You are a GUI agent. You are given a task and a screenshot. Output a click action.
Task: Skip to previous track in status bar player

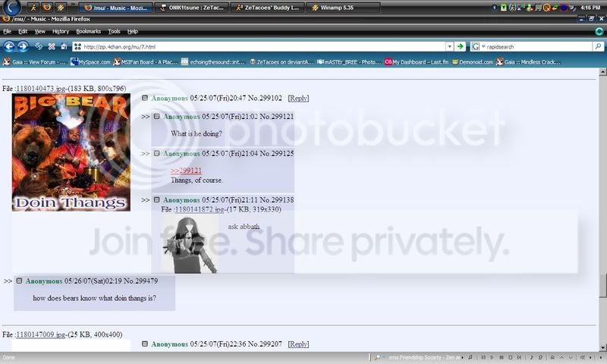coord(483,357)
